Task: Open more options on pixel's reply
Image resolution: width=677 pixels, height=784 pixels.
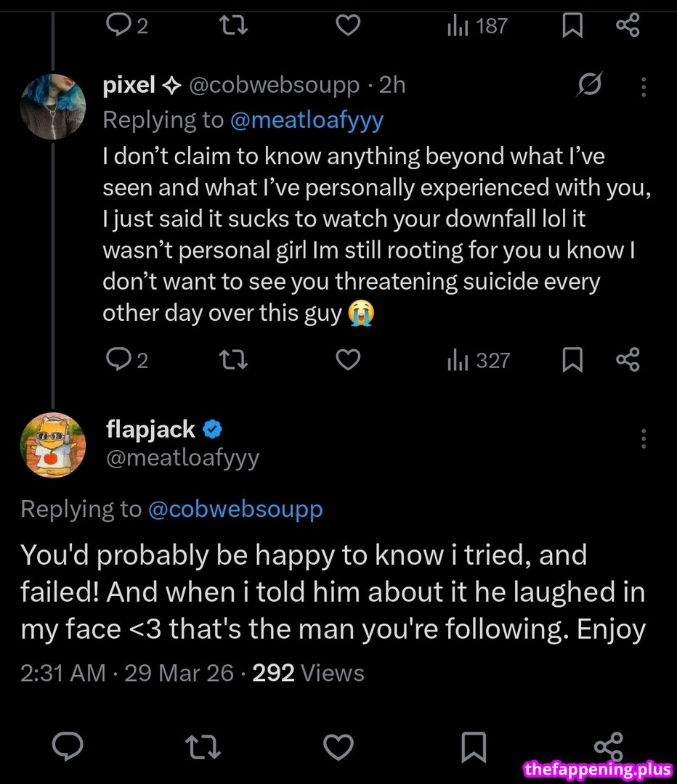Action: pos(643,89)
